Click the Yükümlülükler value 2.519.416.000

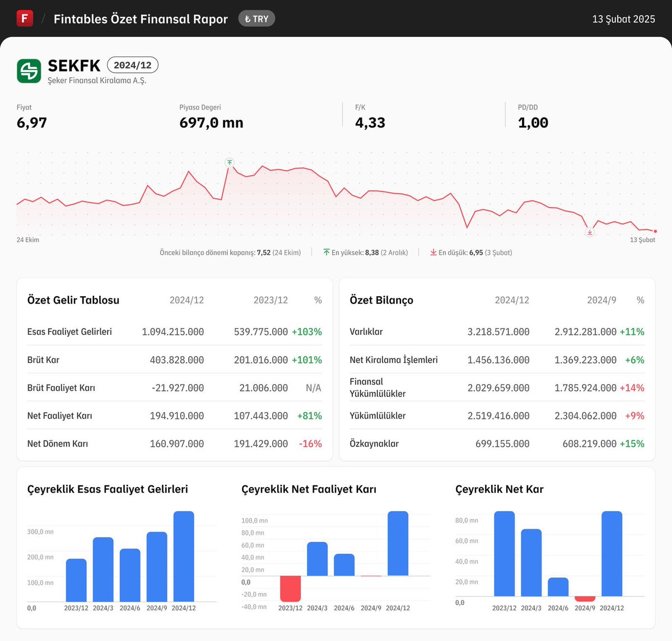(498, 415)
